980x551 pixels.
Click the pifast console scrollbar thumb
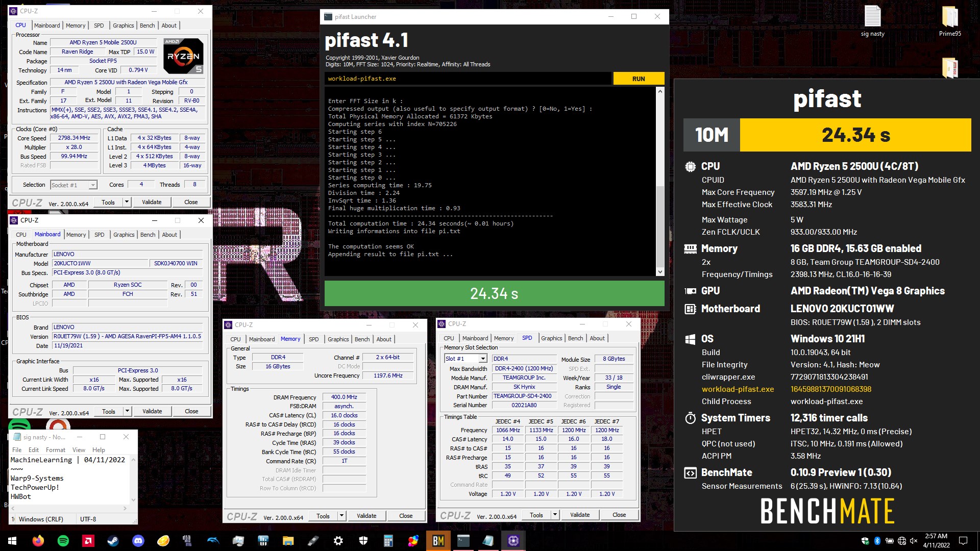[660, 227]
